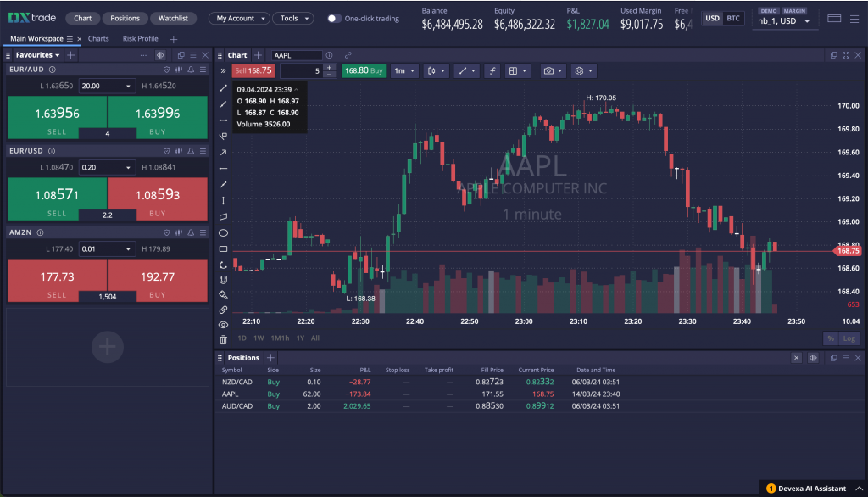Viewport: 868px width, 497px height.
Task: Add tab next to Positions
Action: pyautogui.click(x=270, y=358)
